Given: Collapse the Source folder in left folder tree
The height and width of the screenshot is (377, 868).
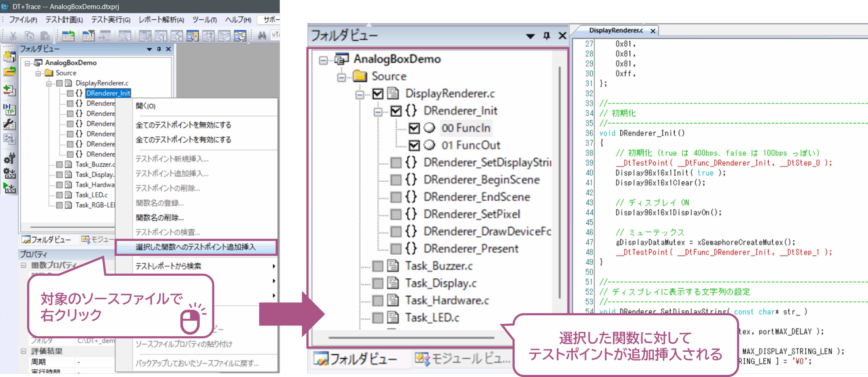Looking at the screenshot, I should (38, 73).
